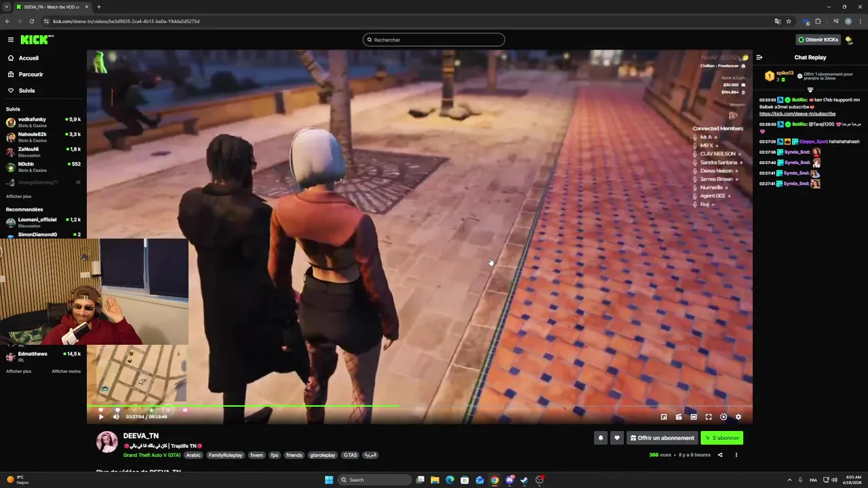
Task: Open the video player settings gear
Action: pyautogui.click(x=738, y=417)
